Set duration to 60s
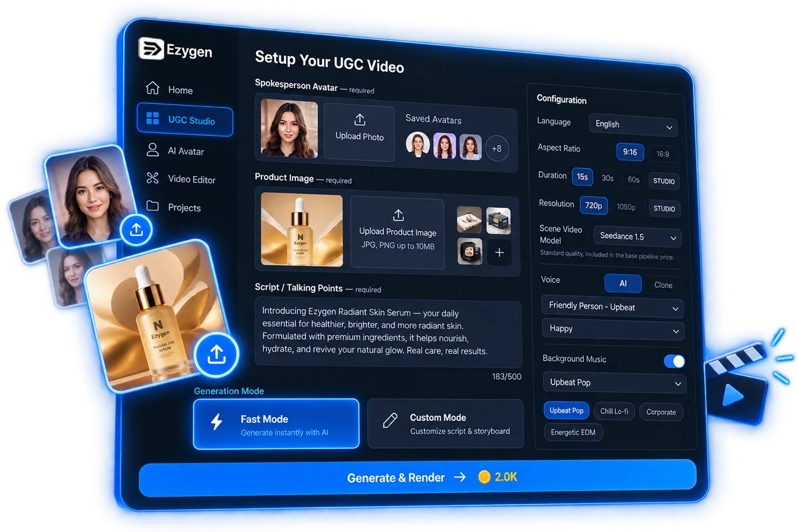The width and height of the screenshot is (798, 532). coord(634,180)
